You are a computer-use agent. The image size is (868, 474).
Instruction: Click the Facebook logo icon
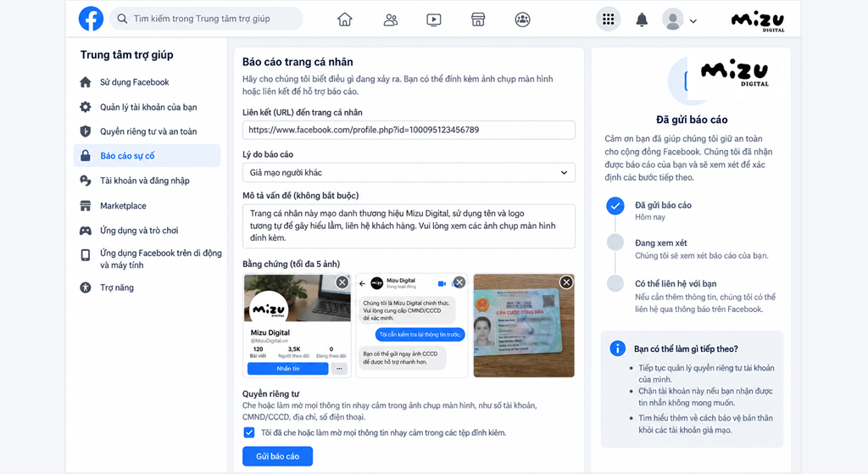tap(91, 19)
